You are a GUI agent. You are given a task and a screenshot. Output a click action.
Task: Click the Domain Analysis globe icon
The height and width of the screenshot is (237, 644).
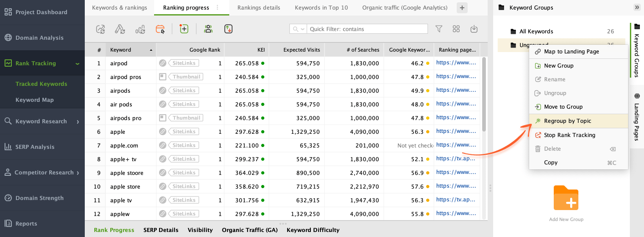[x=8, y=38]
